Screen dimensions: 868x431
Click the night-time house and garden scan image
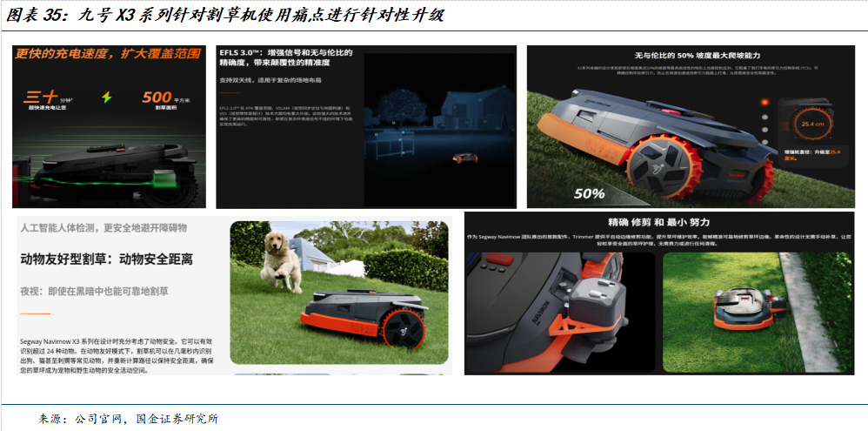point(439,131)
